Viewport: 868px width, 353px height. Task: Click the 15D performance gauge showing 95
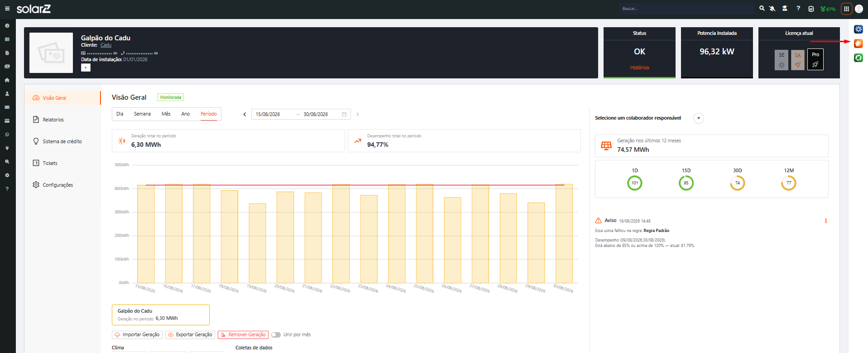coord(686,183)
